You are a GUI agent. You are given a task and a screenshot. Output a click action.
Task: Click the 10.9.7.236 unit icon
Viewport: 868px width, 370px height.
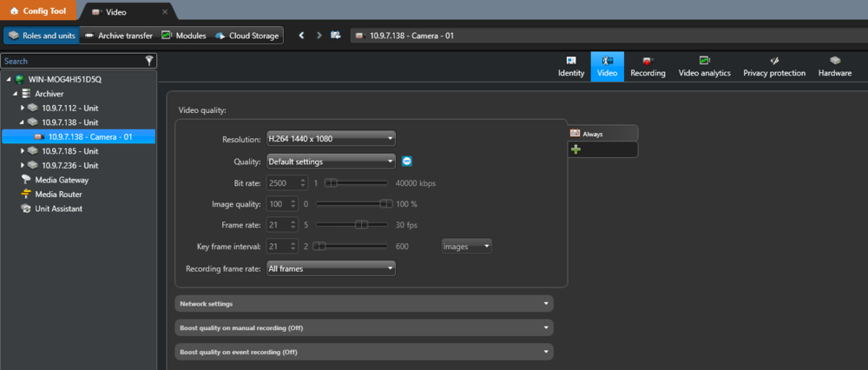click(x=33, y=166)
